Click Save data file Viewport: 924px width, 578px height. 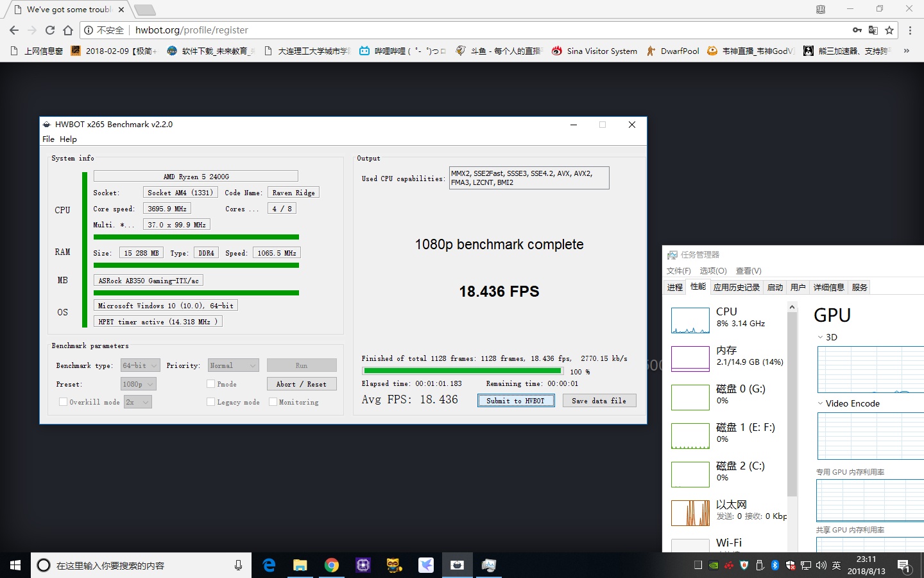pos(599,401)
